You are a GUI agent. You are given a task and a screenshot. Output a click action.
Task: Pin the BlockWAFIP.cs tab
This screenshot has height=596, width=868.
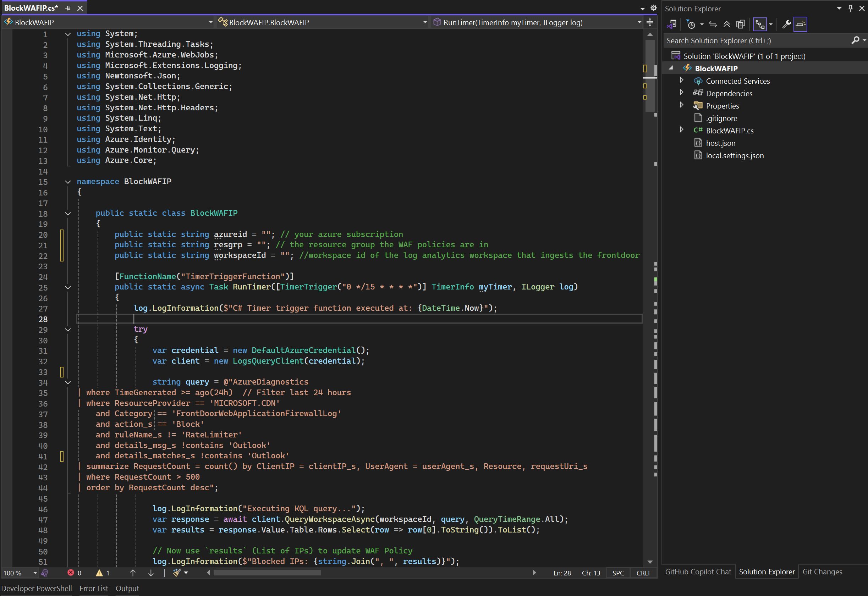click(68, 8)
